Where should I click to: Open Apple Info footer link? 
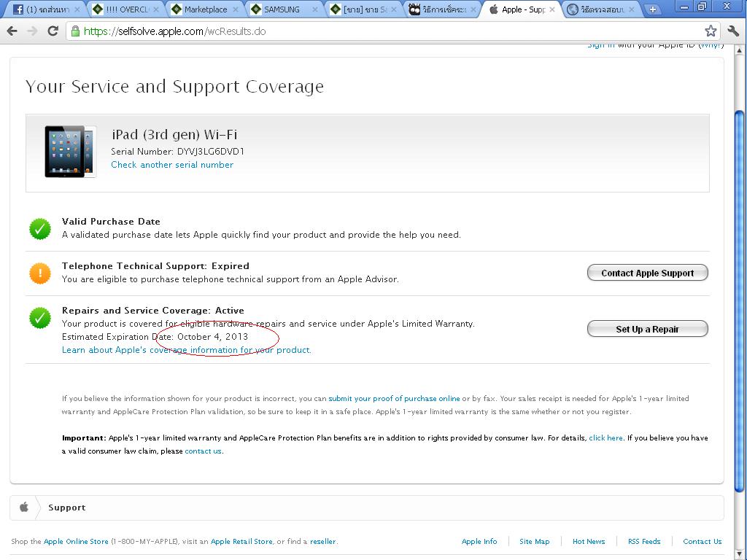pos(479,542)
